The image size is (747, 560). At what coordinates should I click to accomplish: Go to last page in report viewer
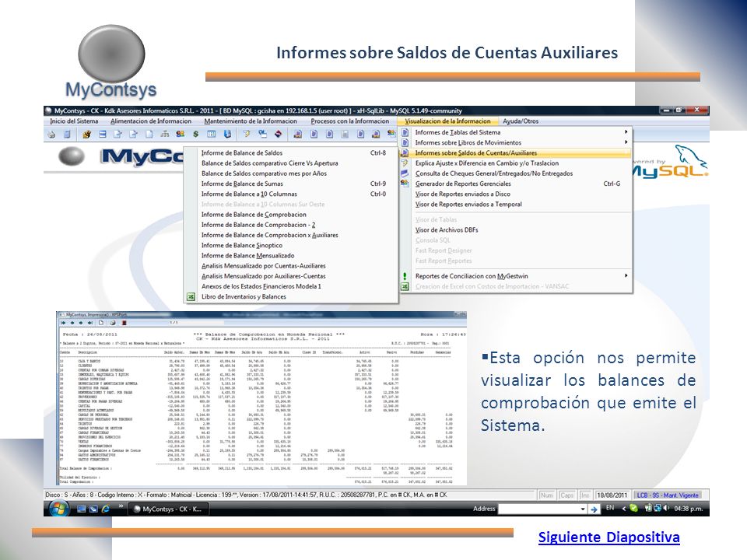(x=90, y=323)
